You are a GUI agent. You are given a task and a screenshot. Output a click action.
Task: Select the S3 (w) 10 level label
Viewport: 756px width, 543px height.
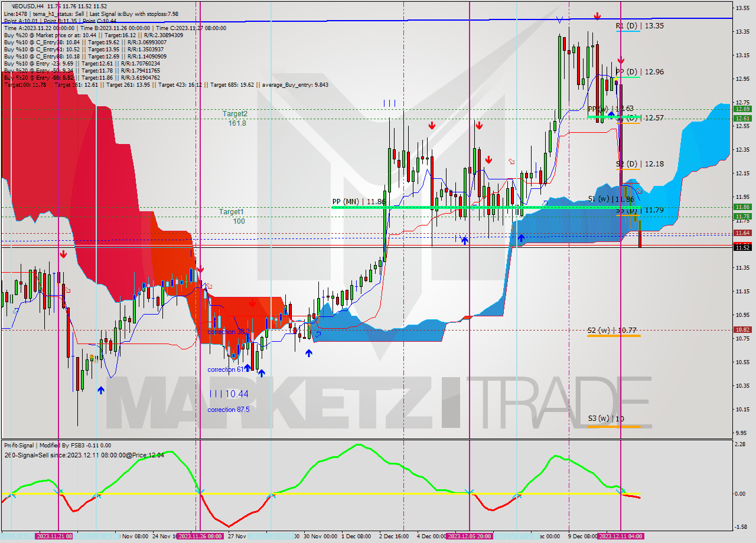(x=606, y=418)
